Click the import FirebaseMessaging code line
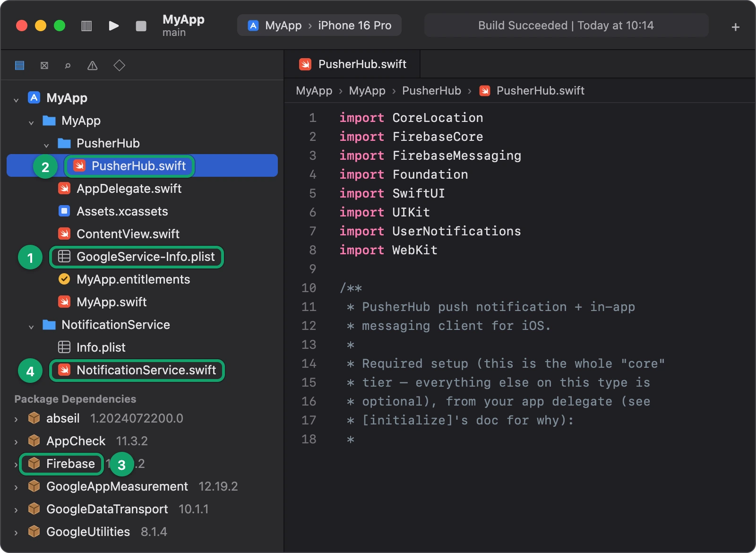The width and height of the screenshot is (756, 553). [430, 156]
